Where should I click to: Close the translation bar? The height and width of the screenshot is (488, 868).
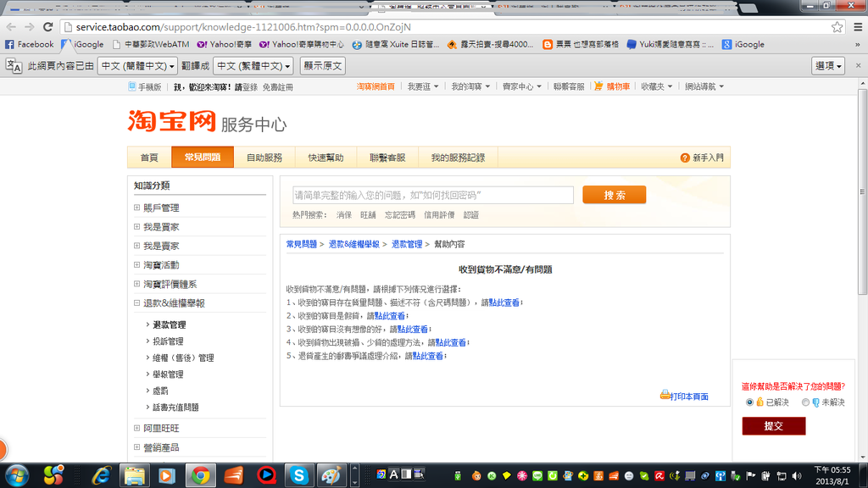tap(858, 65)
